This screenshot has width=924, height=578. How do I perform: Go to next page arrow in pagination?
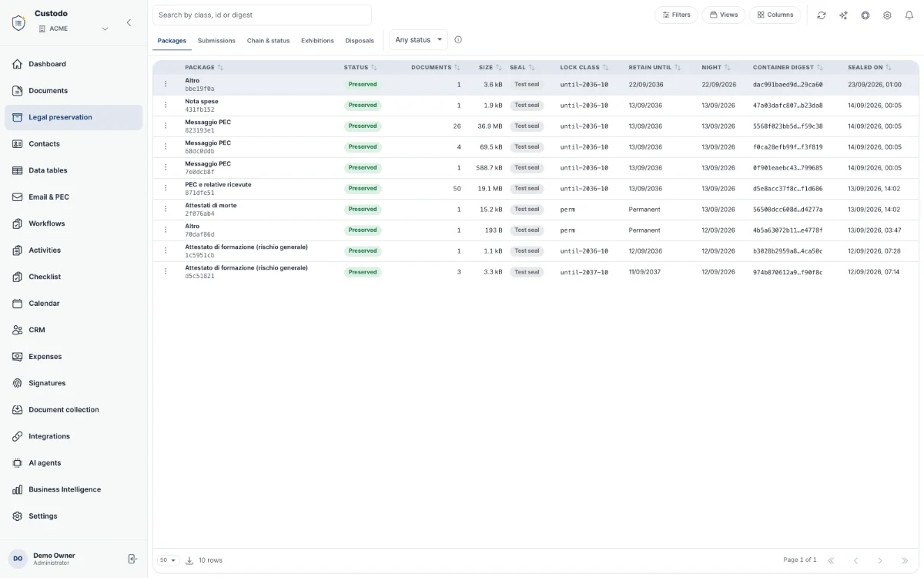coord(880,560)
